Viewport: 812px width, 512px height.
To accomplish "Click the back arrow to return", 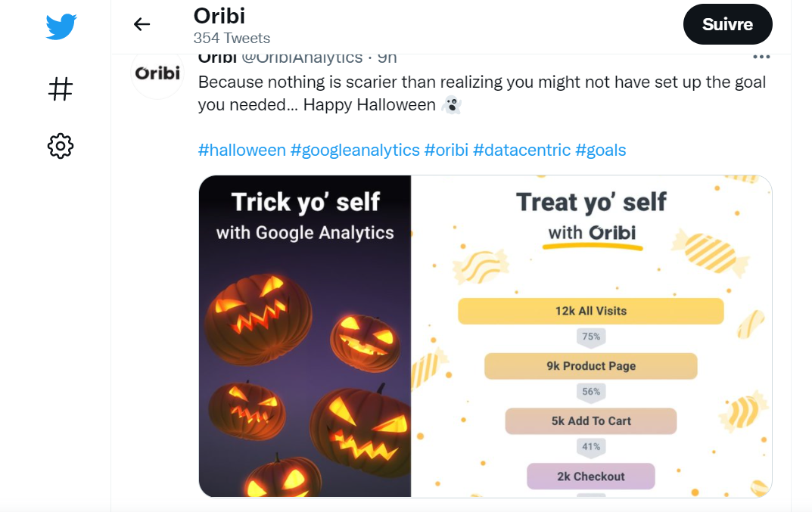I will [x=142, y=23].
